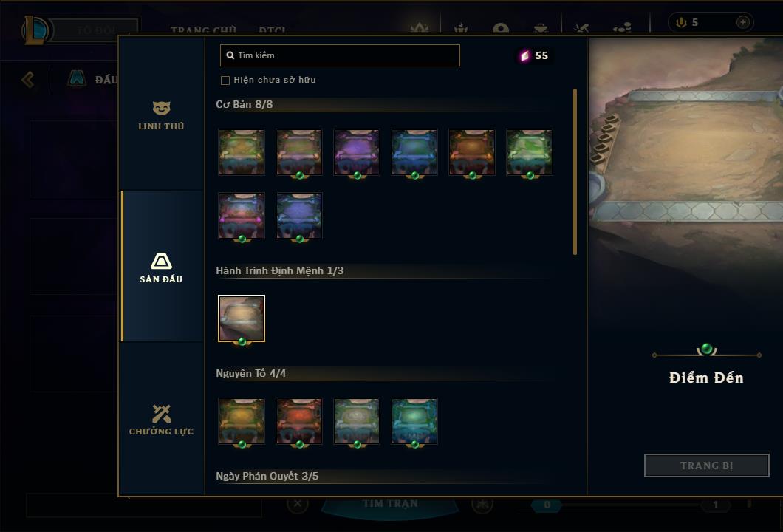783x532 pixels.
Task: Click the back chevron arrow icon
Action: (28, 79)
